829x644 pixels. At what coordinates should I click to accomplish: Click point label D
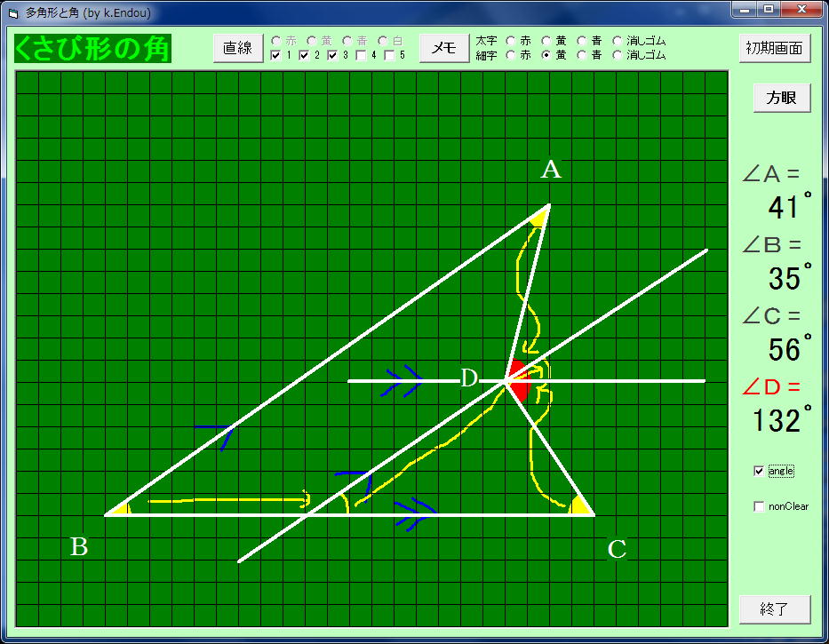[469, 378]
